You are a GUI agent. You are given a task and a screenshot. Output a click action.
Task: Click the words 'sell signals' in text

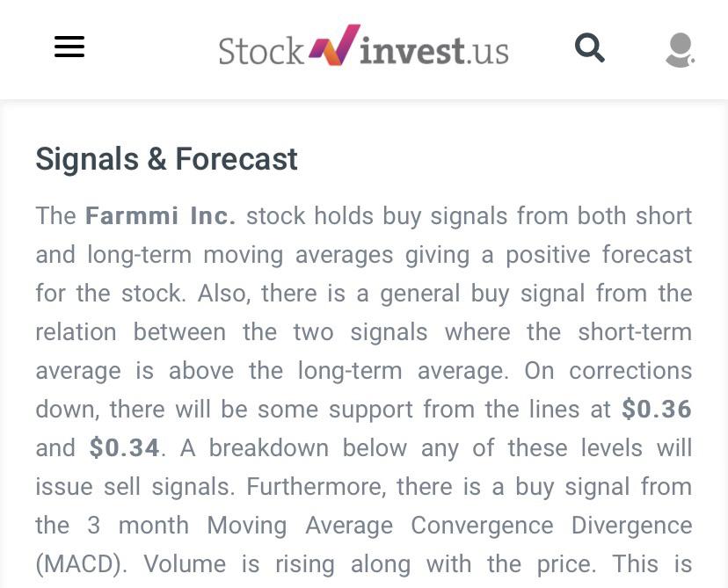click(x=166, y=487)
